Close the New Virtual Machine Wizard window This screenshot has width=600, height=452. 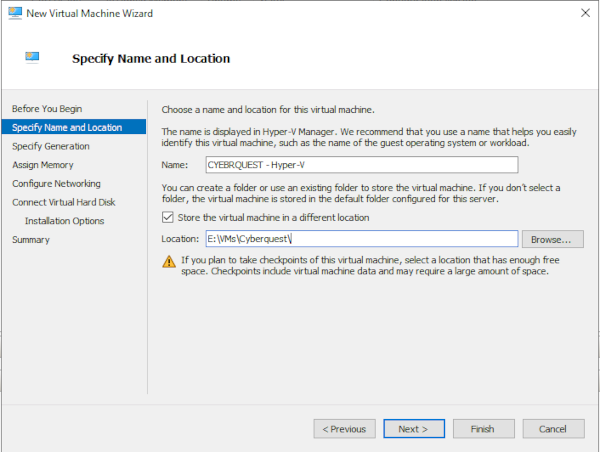pos(580,13)
